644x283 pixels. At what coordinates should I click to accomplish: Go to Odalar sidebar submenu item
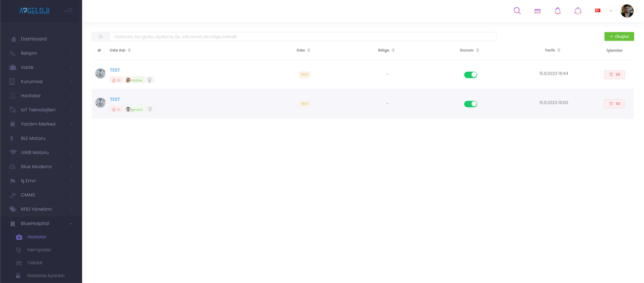coord(35,262)
